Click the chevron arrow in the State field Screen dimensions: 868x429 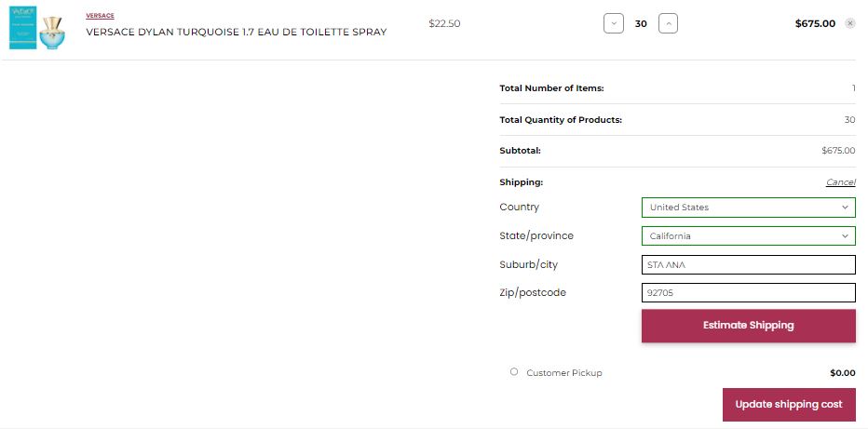(x=845, y=236)
